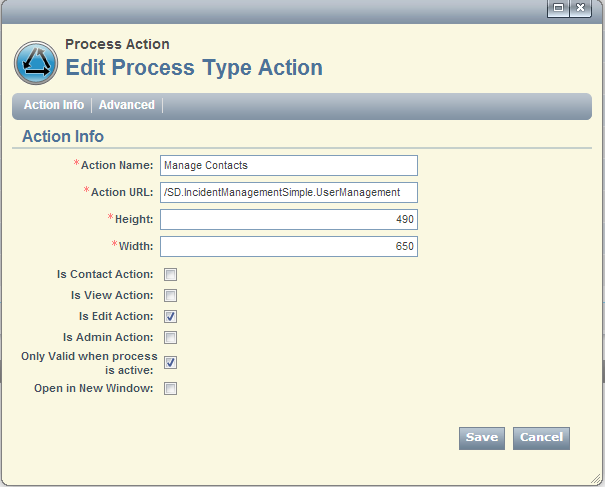Switch to the Action Info tab
Image resolution: width=605 pixels, height=487 pixels.
(x=54, y=105)
